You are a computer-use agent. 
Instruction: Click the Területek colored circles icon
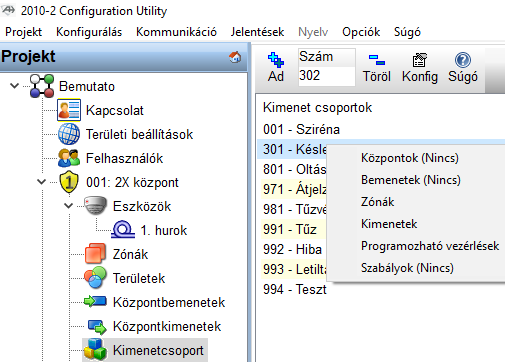tap(95, 278)
